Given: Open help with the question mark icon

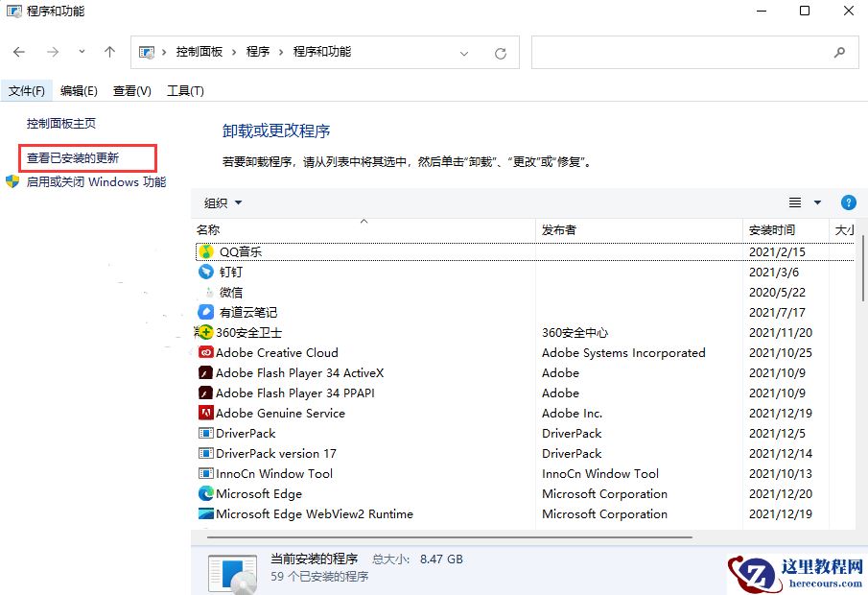Looking at the screenshot, I should coord(848,202).
